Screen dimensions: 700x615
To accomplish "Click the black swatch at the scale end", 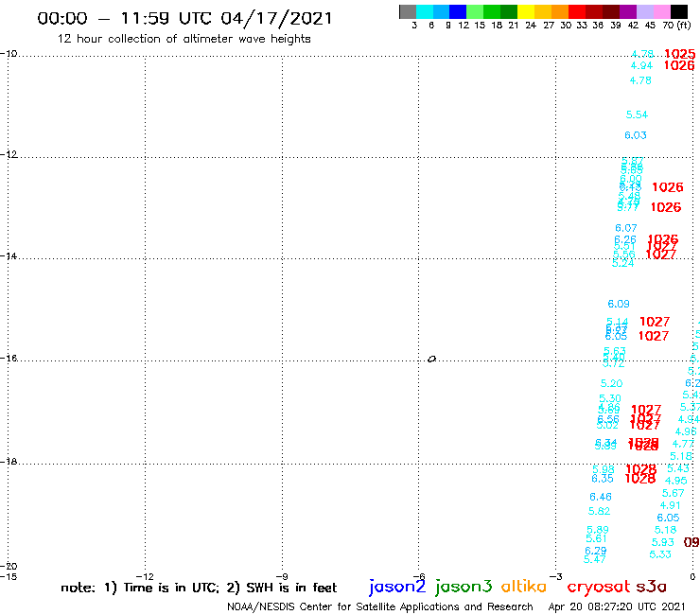I will 679,11.
